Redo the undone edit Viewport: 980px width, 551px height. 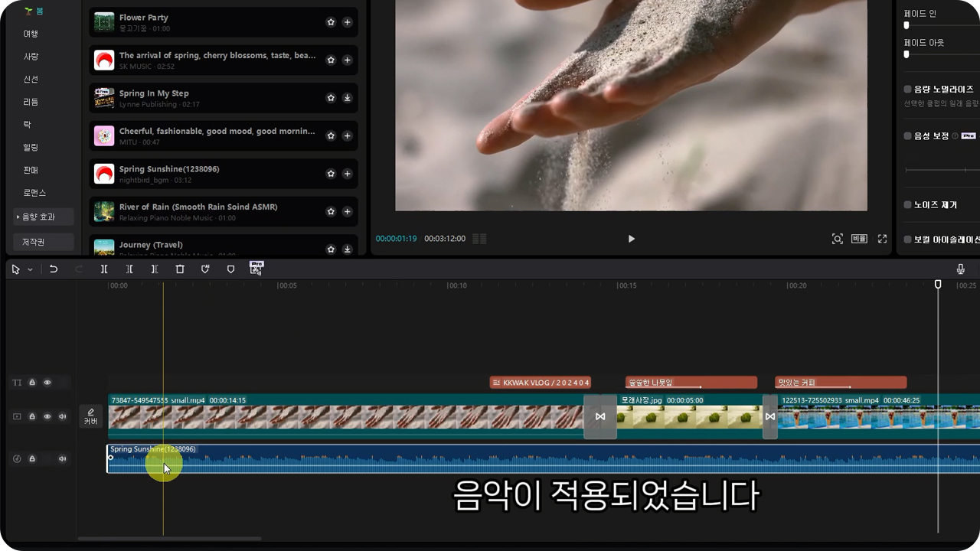click(x=79, y=269)
